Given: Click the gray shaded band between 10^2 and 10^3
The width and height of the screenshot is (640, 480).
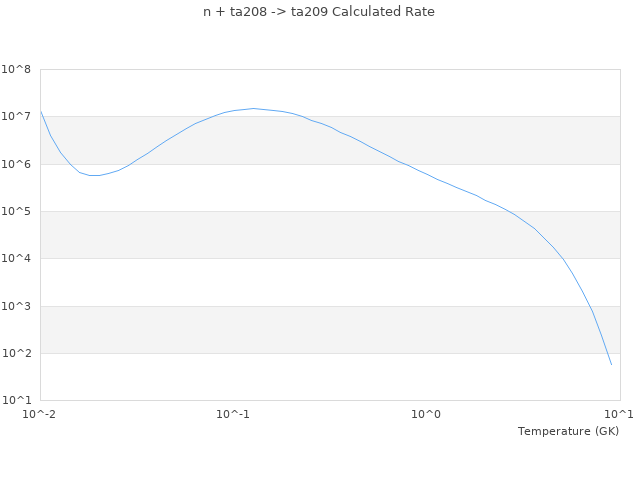Looking at the screenshot, I should click(x=330, y=330).
